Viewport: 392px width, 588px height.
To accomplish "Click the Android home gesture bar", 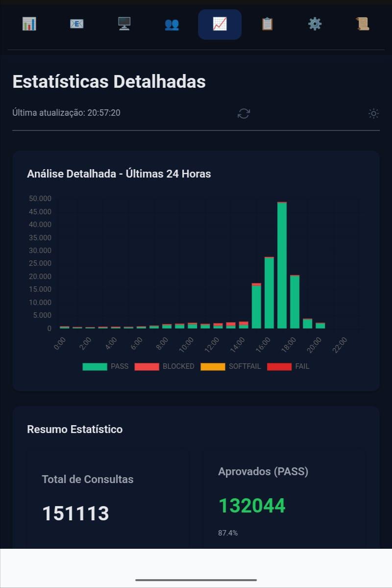I will point(196,580).
